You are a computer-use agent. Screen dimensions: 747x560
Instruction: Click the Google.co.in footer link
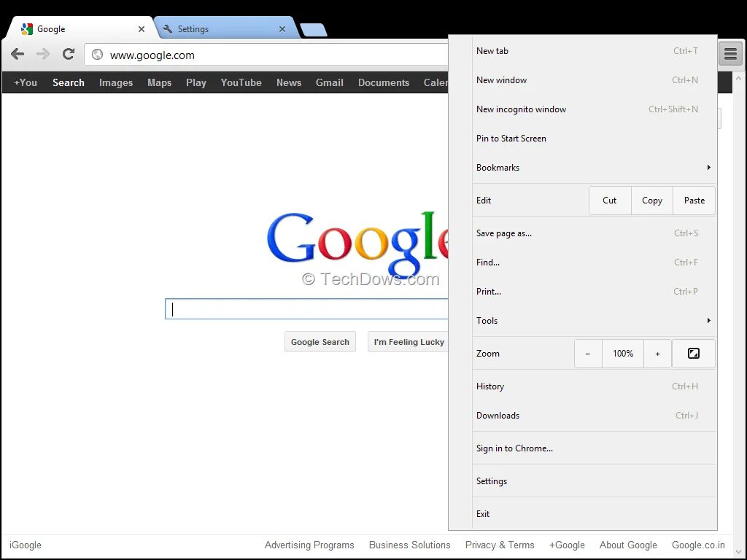(698, 545)
